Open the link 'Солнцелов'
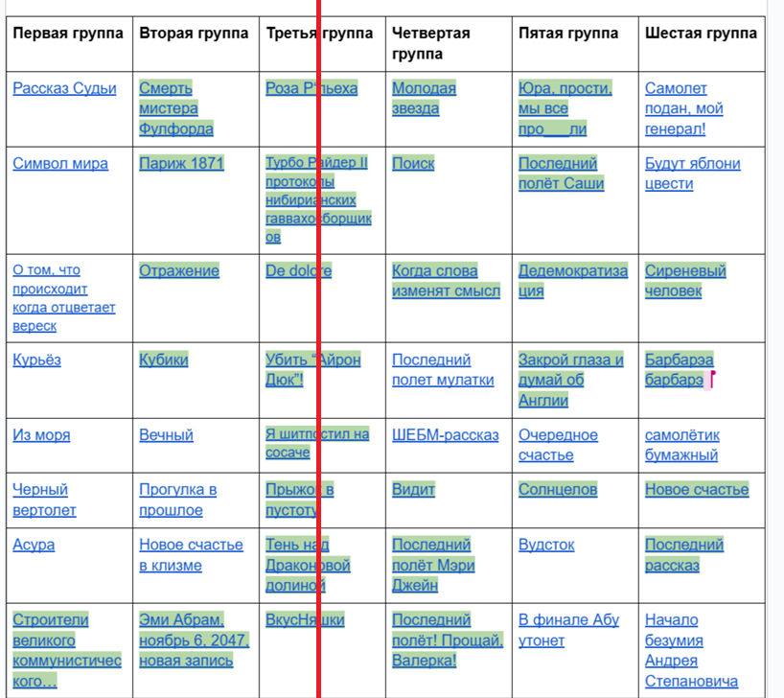This screenshot has height=698, width=784. pos(558,489)
